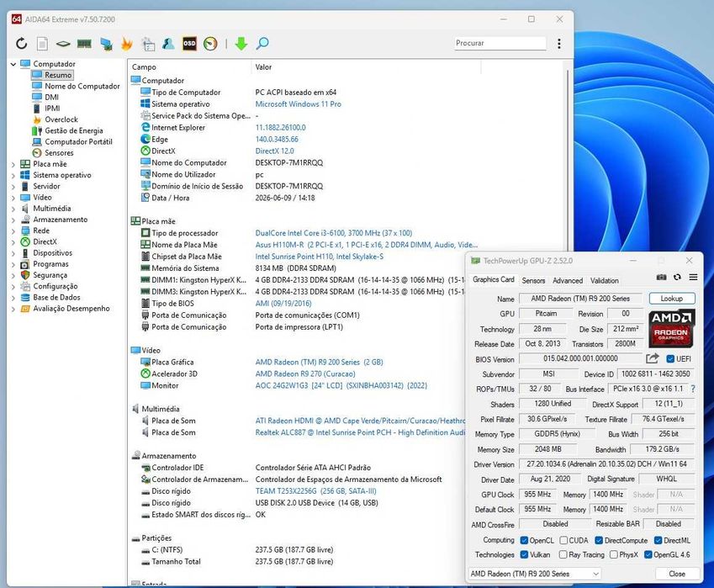The height and width of the screenshot is (588, 714).
Task: Collapse the Computador tree node
Action: 13,64
